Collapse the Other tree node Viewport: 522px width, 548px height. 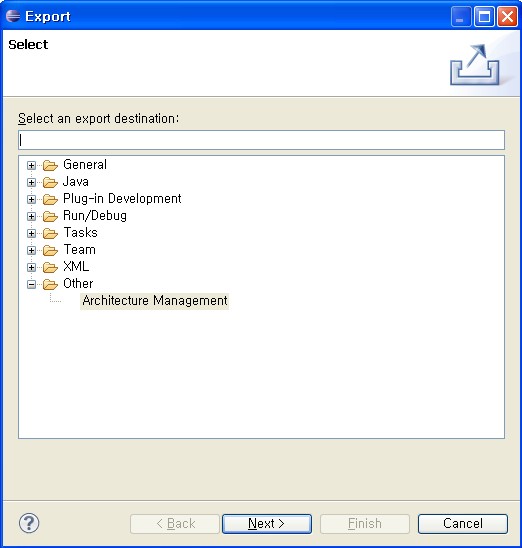click(x=31, y=284)
